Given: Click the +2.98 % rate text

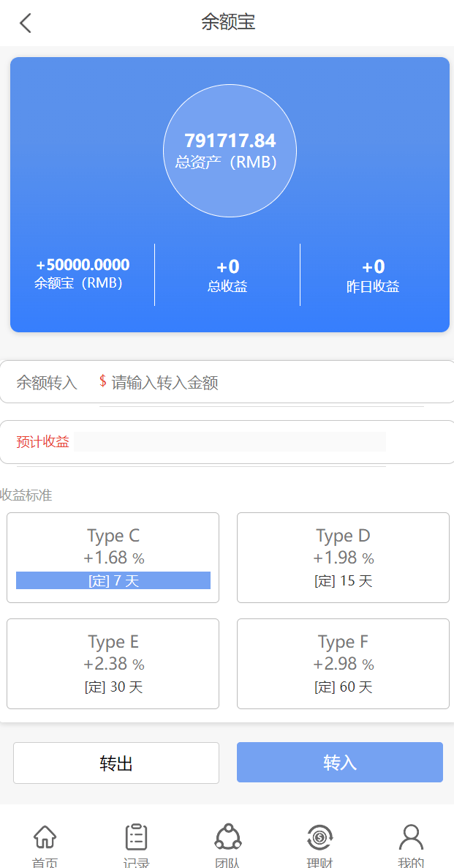Looking at the screenshot, I should pyautogui.click(x=344, y=663).
